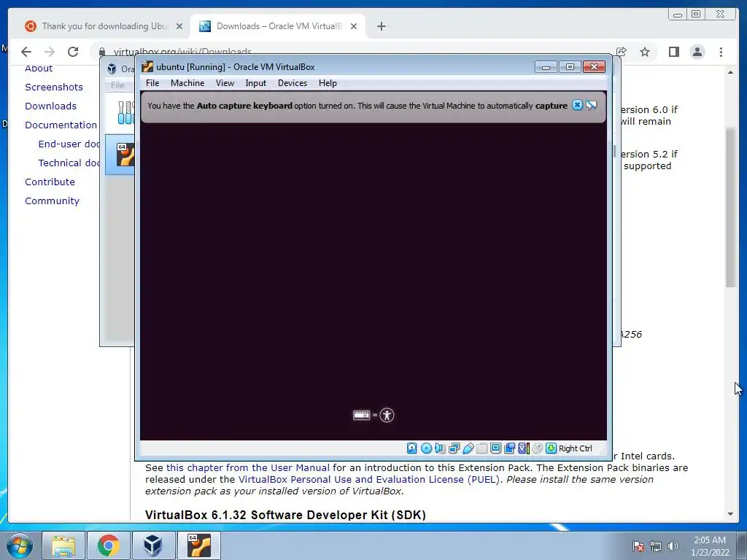Open the End-user docs sidebar link
The width and height of the screenshot is (747, 560).
(x=69, y=144)
